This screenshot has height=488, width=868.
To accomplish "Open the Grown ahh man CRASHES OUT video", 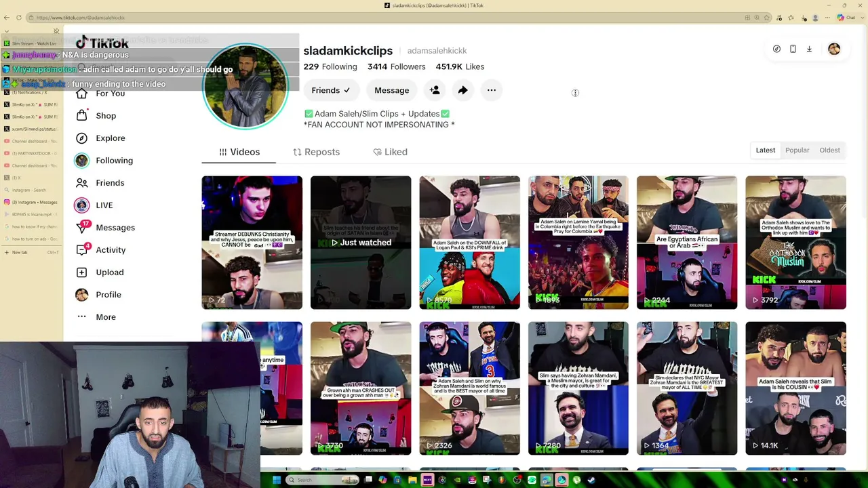I will coord(361,388).
